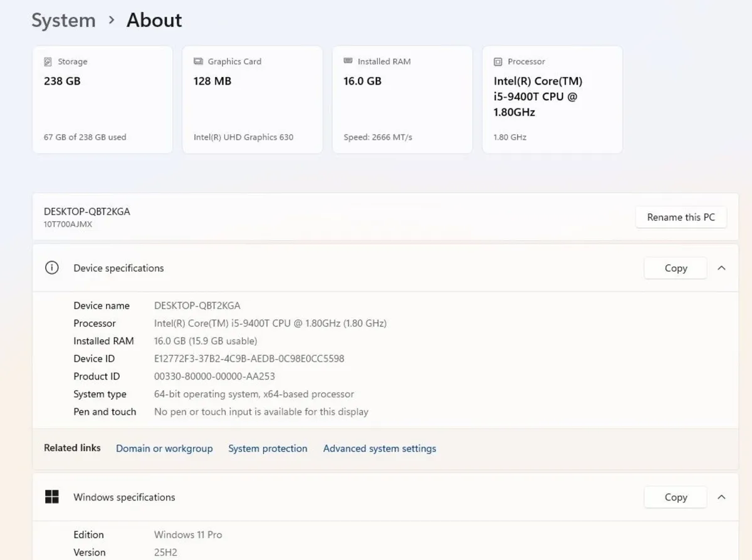Open the Installed RAM 16.0 GB card
Image resolution: width=752 pixels, height=560 pixels.
click(x=402, y=100)
